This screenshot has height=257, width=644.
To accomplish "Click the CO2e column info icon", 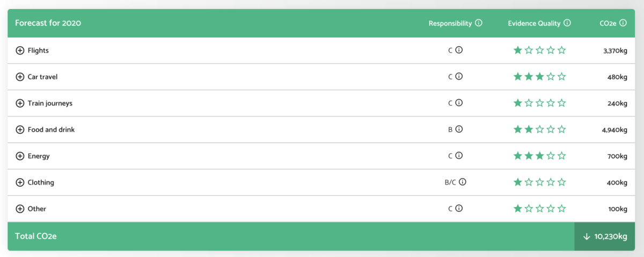I will (623, 23).
